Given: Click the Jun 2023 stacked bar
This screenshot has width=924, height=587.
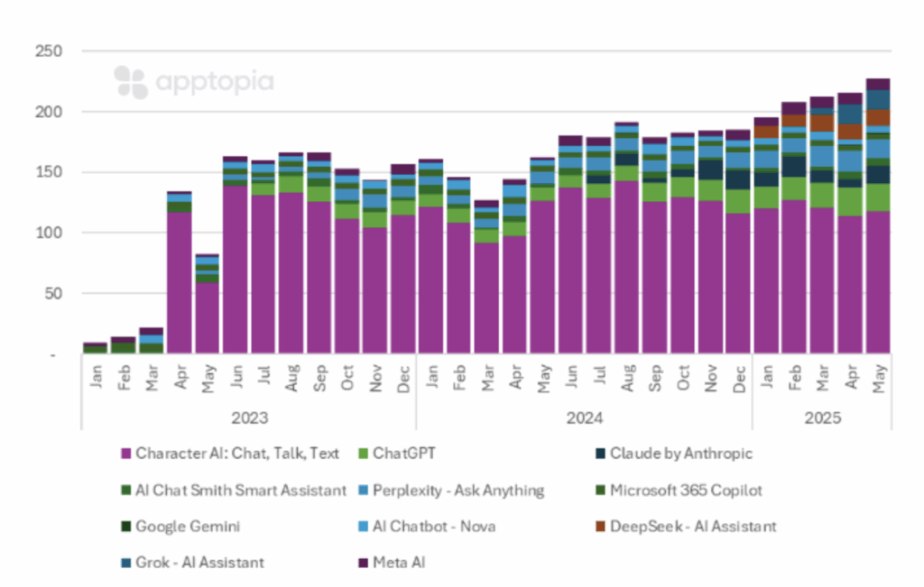Looking at the screenshot, I should click(236, 254).
